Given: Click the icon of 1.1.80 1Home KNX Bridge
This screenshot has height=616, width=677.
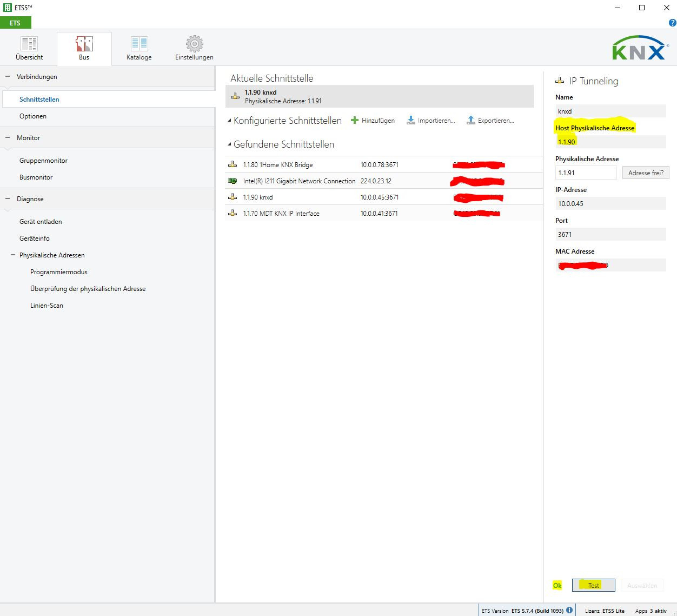Looking at the screenshot, I should click(233, 164).
